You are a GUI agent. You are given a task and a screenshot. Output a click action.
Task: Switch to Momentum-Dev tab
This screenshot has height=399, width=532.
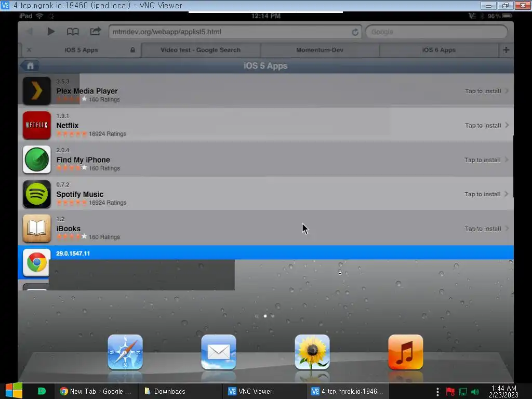320,50
